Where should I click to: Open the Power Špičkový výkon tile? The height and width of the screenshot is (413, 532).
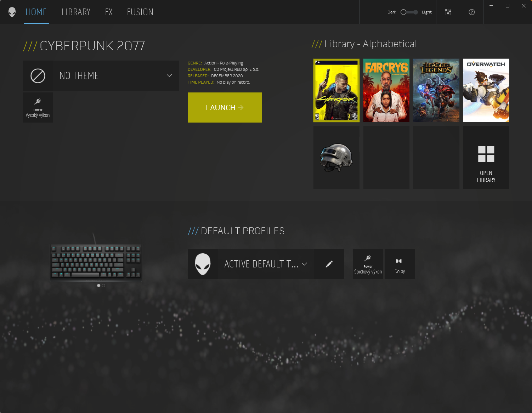pos(368,264)
